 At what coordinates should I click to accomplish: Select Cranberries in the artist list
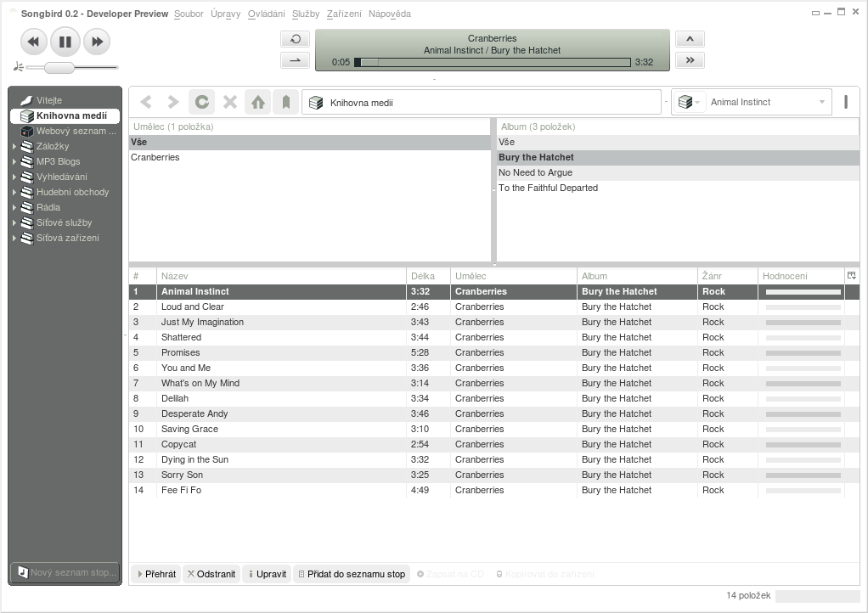(310, 157)
